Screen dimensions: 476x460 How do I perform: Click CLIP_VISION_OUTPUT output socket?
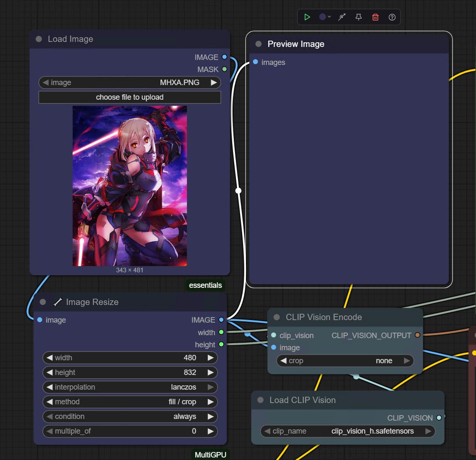417,335
